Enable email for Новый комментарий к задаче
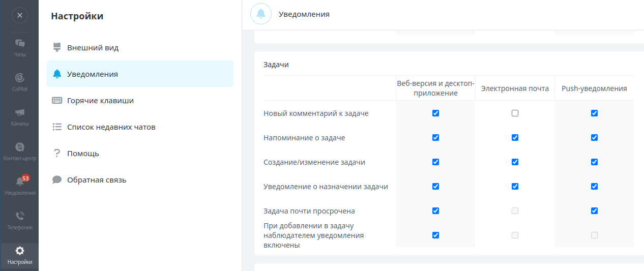The image size is (644, 271). [515, 113]
